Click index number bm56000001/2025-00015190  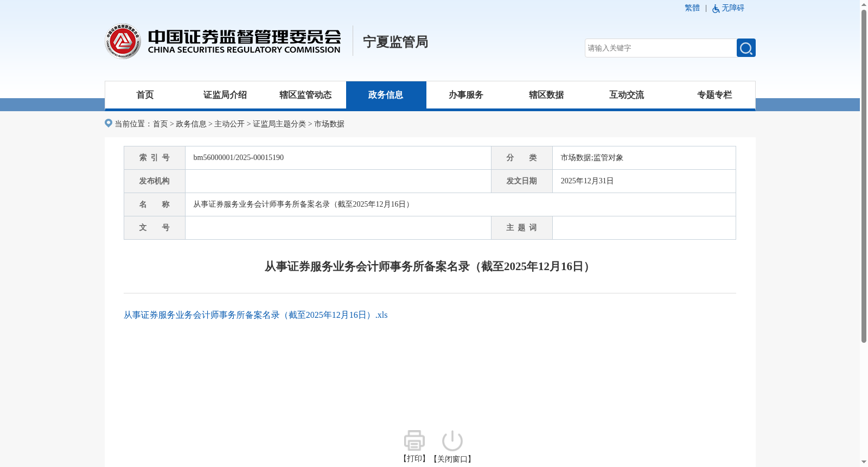[239, 158]
